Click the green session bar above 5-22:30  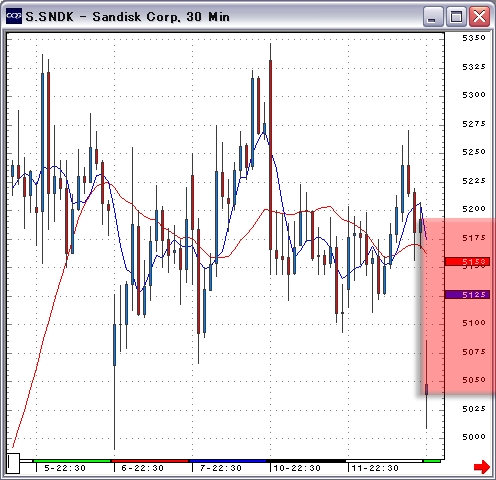click(x=72, y=461)
